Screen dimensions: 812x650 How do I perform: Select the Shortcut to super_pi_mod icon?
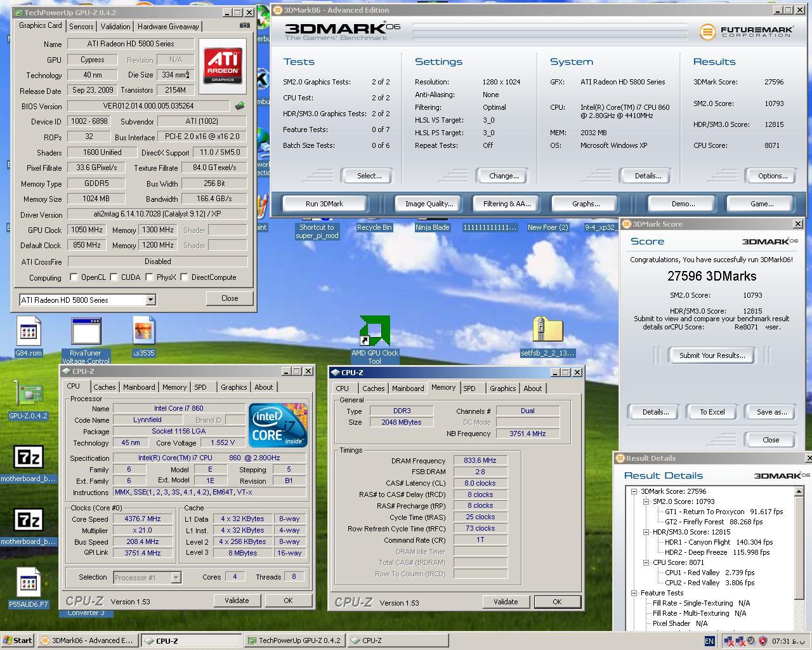coord(317,231)
